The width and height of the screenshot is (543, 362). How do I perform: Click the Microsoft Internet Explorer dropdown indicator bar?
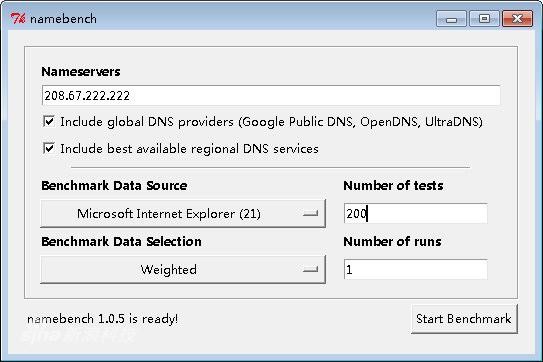pyautogui.click(x=310, y=214)
